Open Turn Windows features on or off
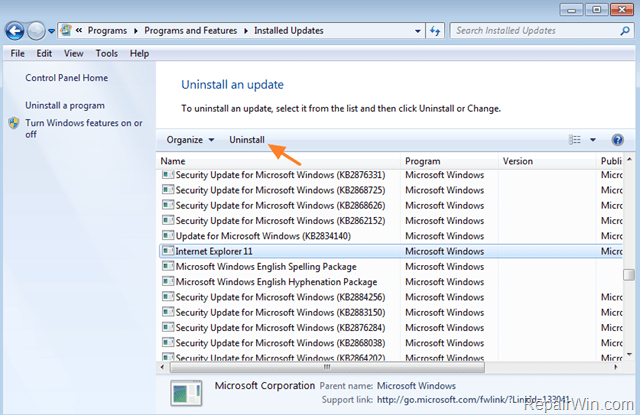Screen dimensions: 640x415 84,129
